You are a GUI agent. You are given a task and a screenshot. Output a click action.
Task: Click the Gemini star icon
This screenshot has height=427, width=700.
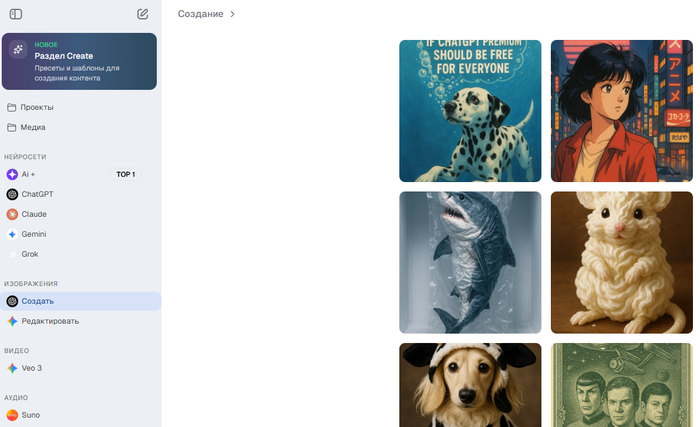[12, 234]
